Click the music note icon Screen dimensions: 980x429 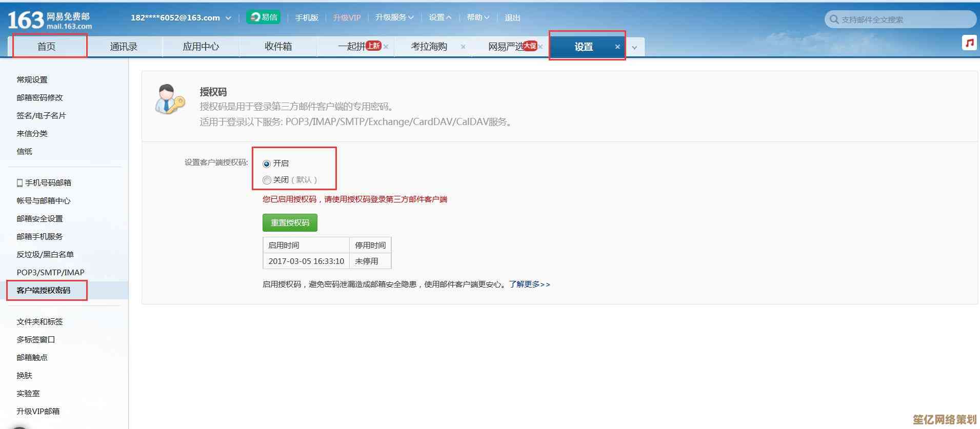pos(969,43)
